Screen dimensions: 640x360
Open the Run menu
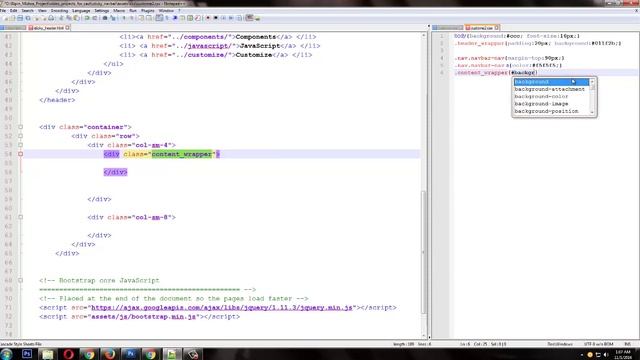coord(133,11)
